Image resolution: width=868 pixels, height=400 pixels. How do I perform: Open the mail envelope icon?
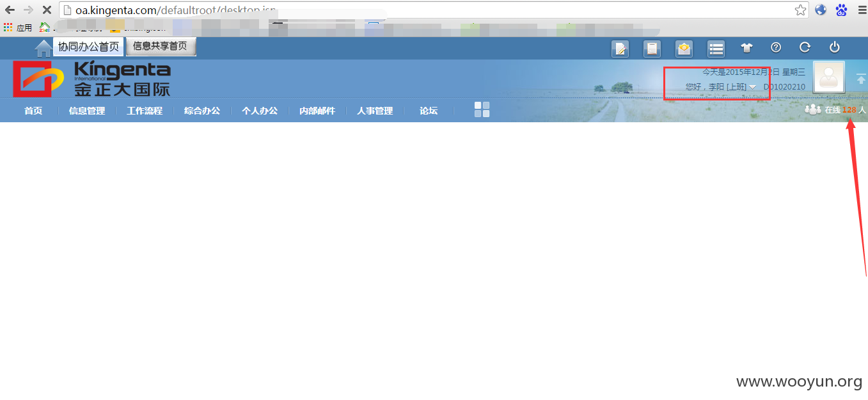click(x=684, y=49)
